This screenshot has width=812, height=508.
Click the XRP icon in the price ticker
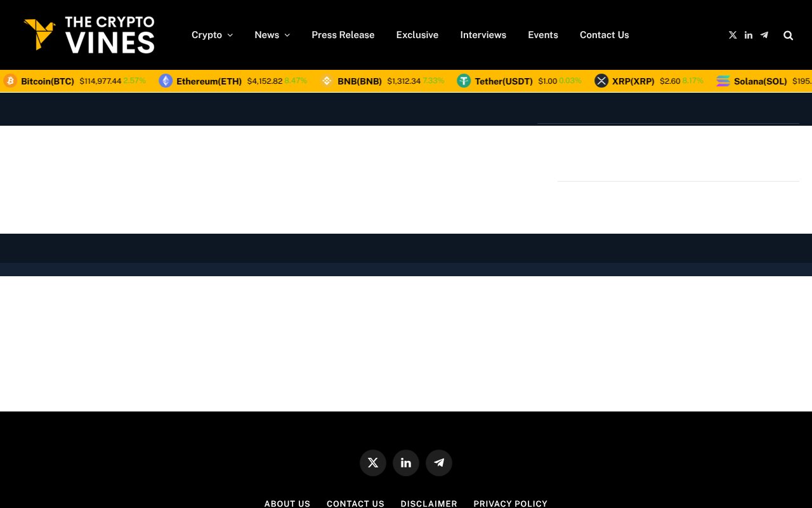pos(601,81)
